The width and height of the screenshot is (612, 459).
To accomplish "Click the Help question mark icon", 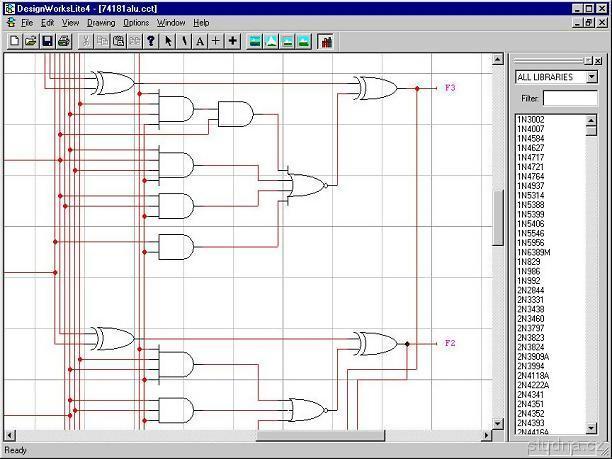I will click(151, 41).
